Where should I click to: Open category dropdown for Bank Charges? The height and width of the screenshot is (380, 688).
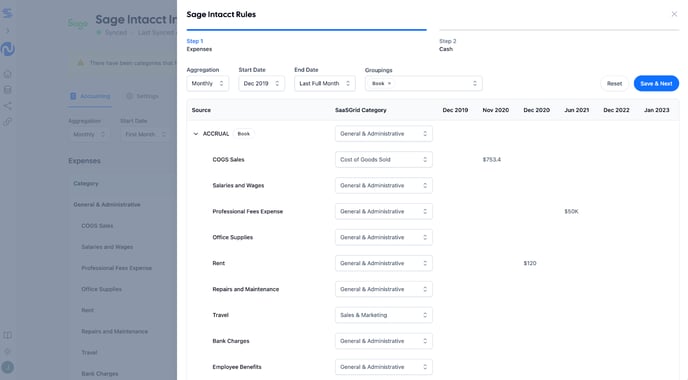click(383, 341)
